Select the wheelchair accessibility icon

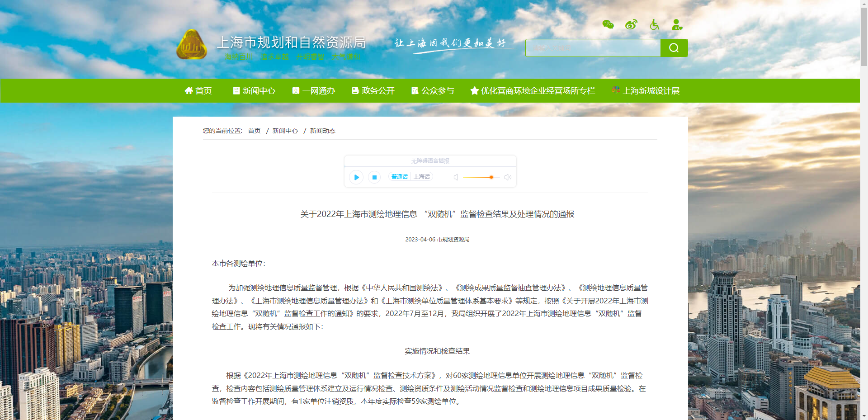654,25
